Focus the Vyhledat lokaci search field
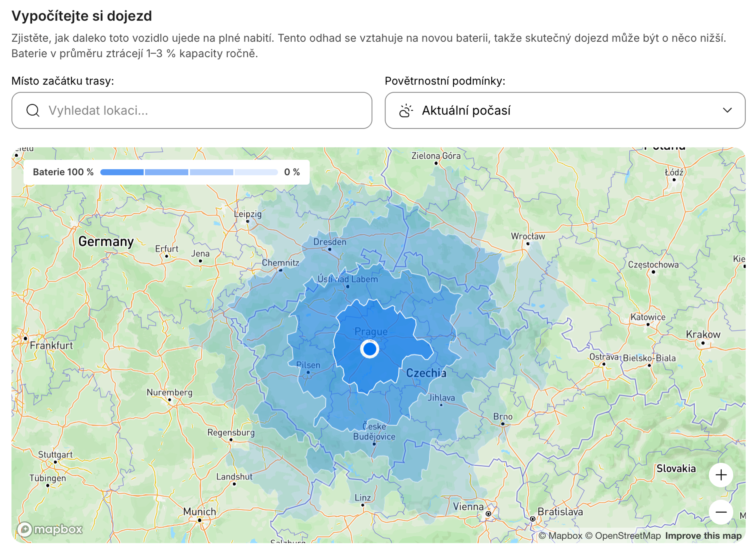The image size is (756, 552). point(192,110)
